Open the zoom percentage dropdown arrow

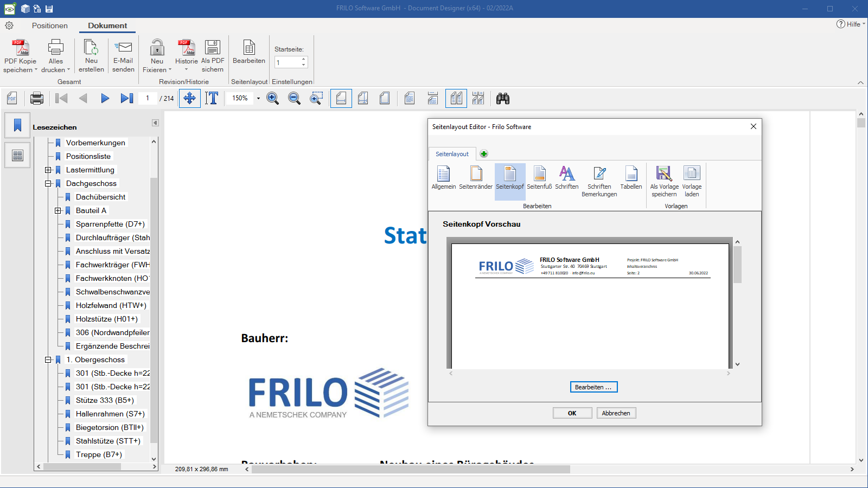pos(258,98)
